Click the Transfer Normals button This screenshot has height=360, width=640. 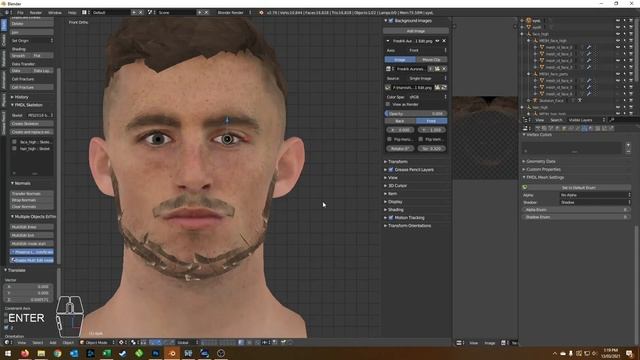click(32, 193)
